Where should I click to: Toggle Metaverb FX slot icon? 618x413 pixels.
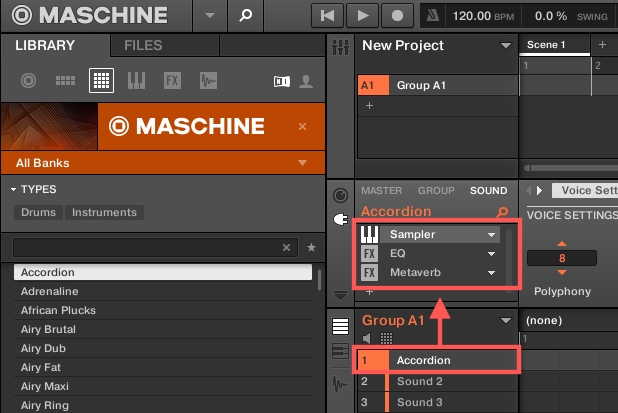[x=369, y=272]
